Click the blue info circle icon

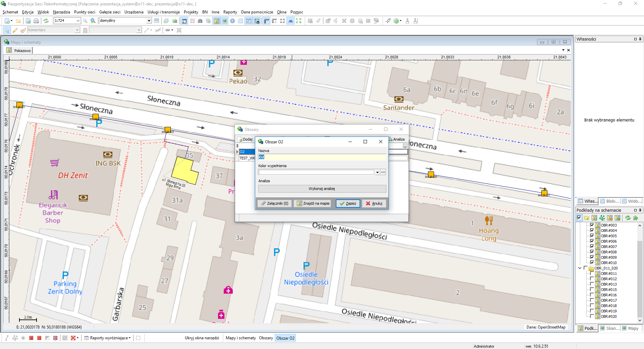232,21
